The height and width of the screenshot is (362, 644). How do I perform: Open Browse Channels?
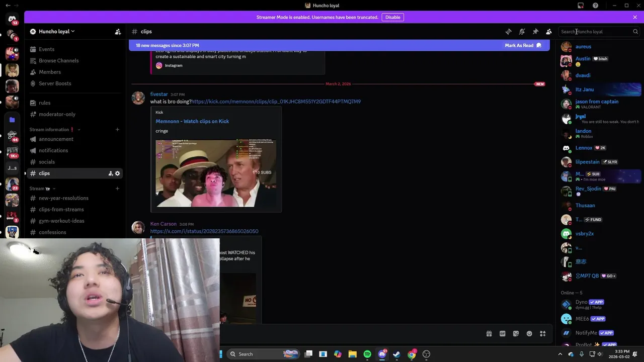tap(75, 60)
